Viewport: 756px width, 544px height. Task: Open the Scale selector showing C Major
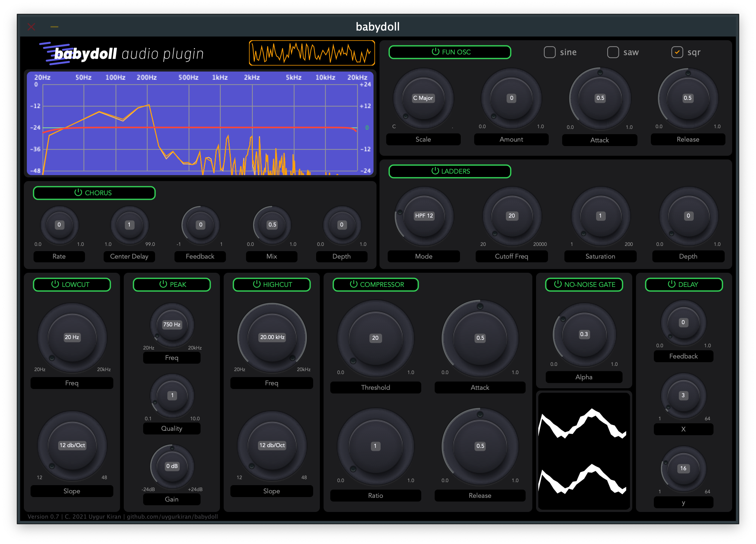[x=423, y=98]
